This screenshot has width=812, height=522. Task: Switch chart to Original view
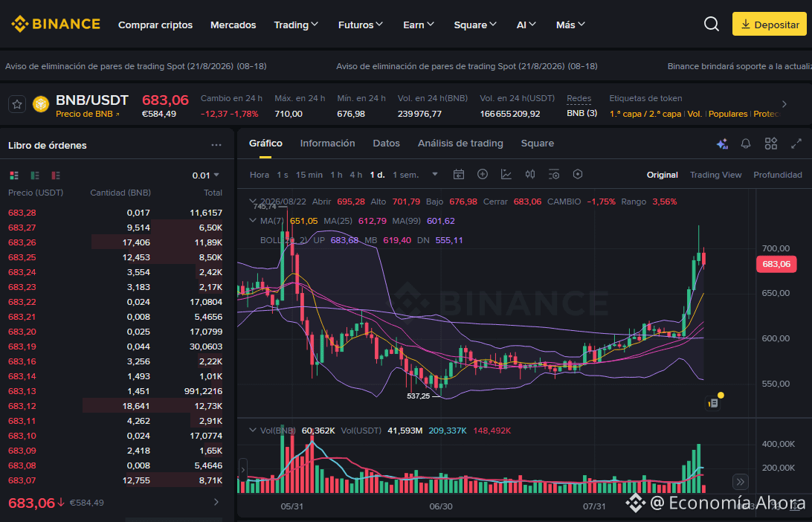tap(663, 175)
